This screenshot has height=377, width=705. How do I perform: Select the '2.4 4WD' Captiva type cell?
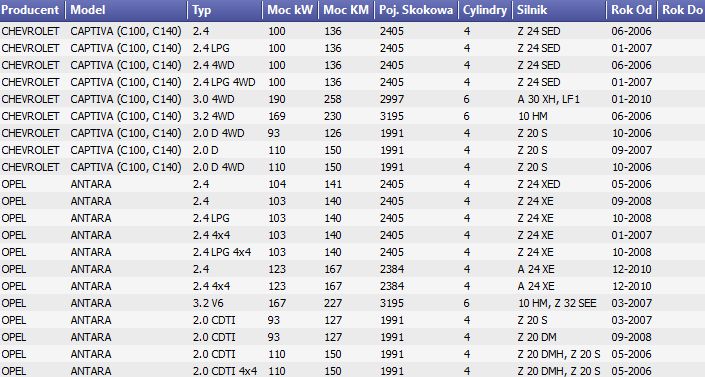pos(214,65)
